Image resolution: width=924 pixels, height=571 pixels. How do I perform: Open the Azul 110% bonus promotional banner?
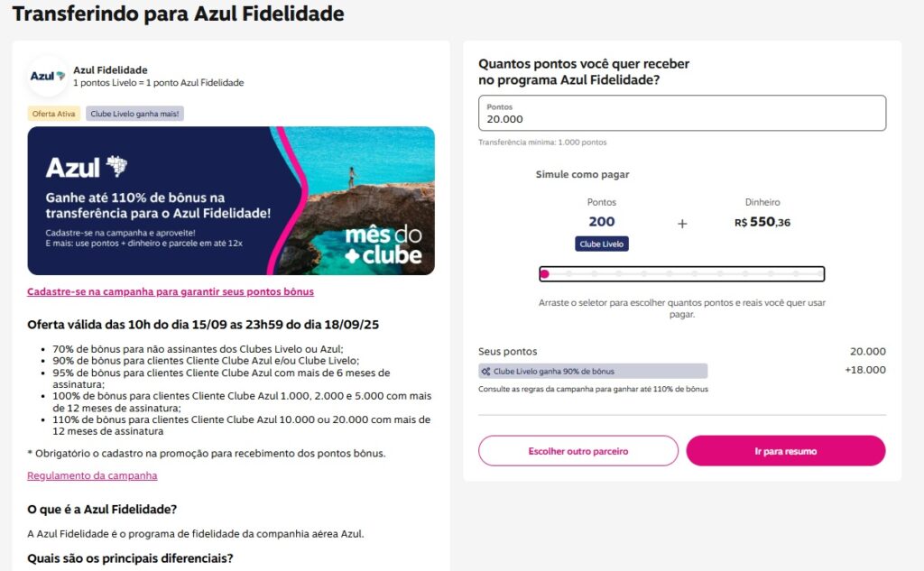coord(231,200)
